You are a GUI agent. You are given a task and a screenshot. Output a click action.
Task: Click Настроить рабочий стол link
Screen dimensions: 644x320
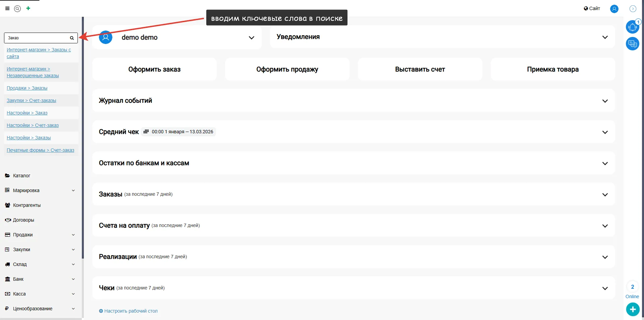(x=130, y=311)
